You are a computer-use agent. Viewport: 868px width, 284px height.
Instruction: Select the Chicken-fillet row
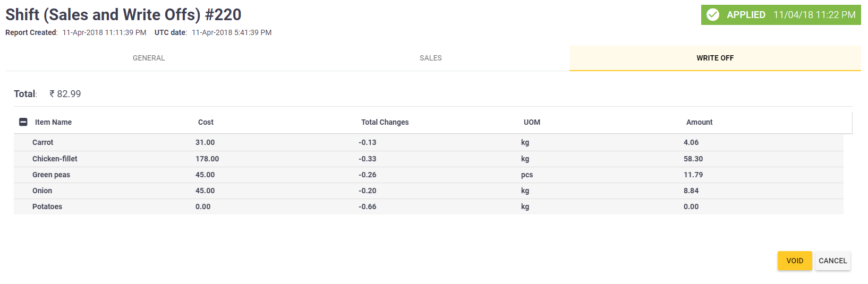[x=428, y=159]
